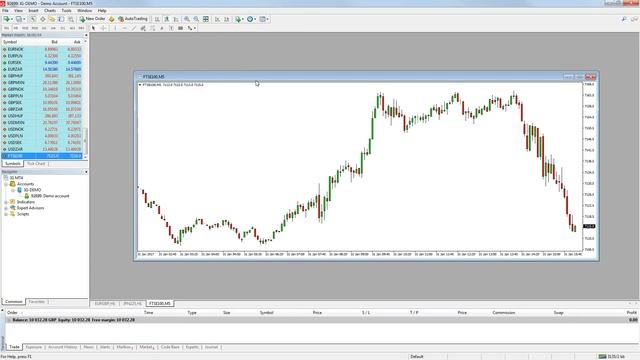The height and width of the screenshot is (360, 640).
Task: Select the Cursor arrow tool
Action: (93, 28)
